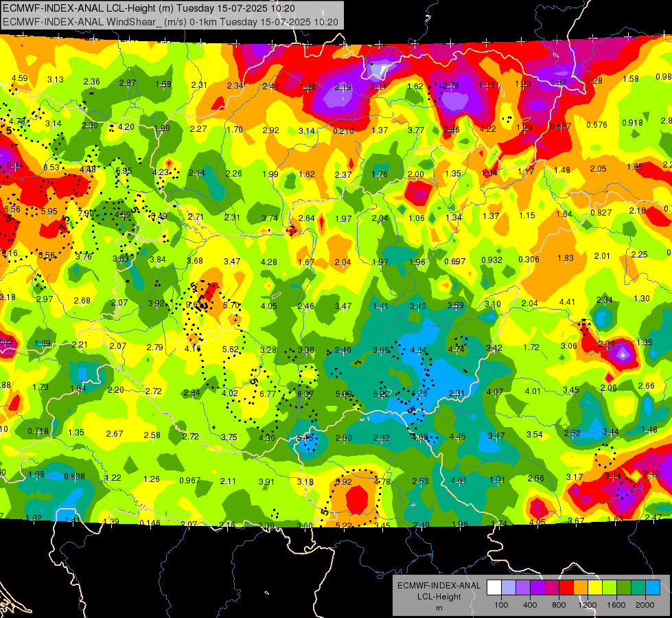Click wind shear value 5.09

[344, 393]
